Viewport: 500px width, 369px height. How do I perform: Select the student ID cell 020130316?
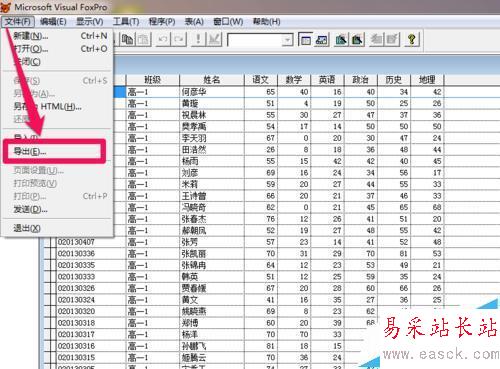[x=91, y=346]
